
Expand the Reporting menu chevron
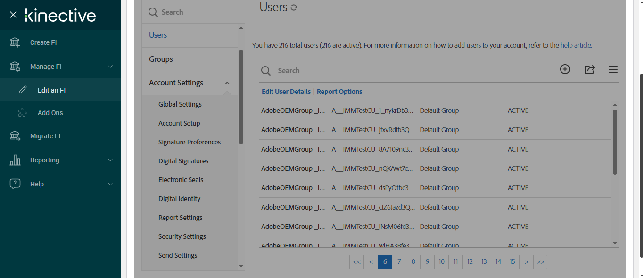pyautogui.click(x=110, y=160)
